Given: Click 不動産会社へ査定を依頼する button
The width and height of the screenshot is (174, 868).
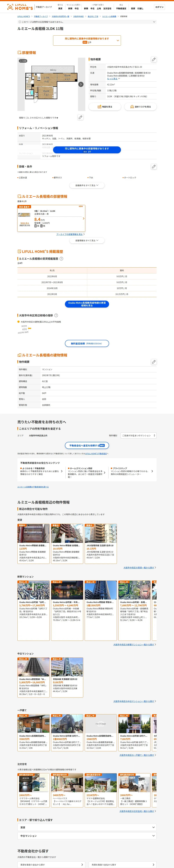Looking at the screenshot, I should [x=87, y=445].
